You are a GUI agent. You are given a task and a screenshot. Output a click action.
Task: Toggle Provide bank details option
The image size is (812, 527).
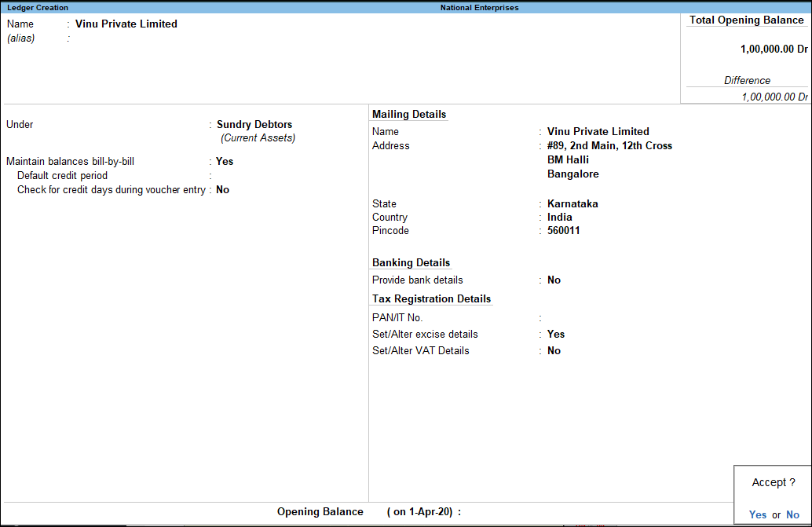pos(554,280)
